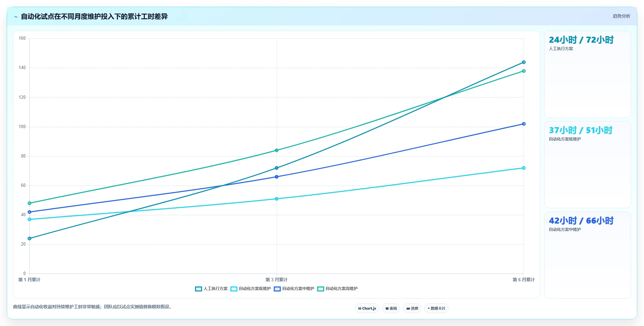Viewport: 644px width, 326px height.
Task: Toggle the 自动化方案高维护 legend entry
Action: point(337,289)
